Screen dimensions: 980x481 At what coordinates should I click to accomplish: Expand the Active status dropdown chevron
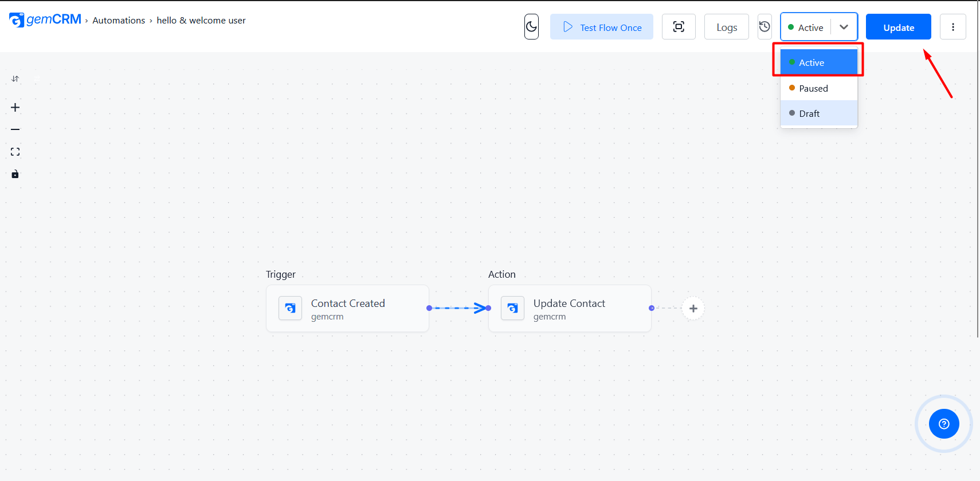coord(844,27)
